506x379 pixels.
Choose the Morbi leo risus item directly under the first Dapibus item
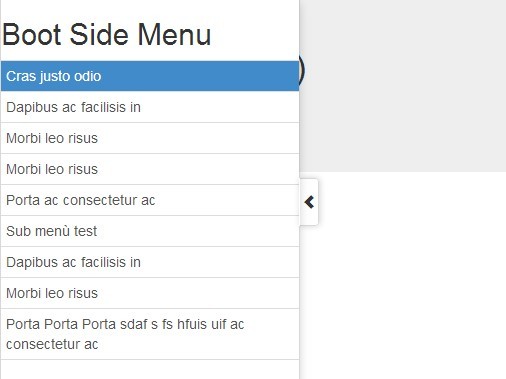[x=150, y=138]
